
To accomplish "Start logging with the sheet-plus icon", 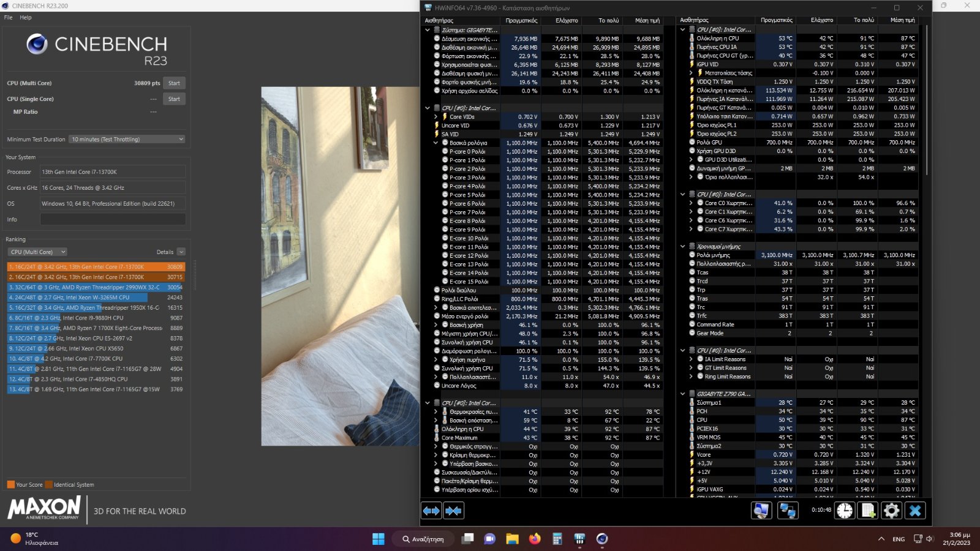I will (868, 511).
